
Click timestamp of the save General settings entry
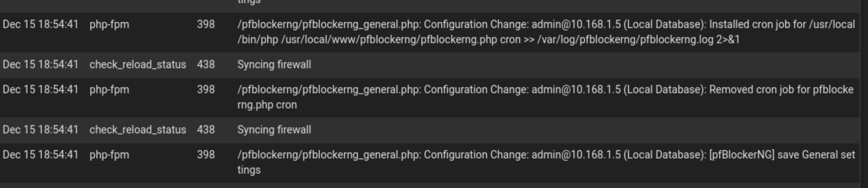(40, 155)
